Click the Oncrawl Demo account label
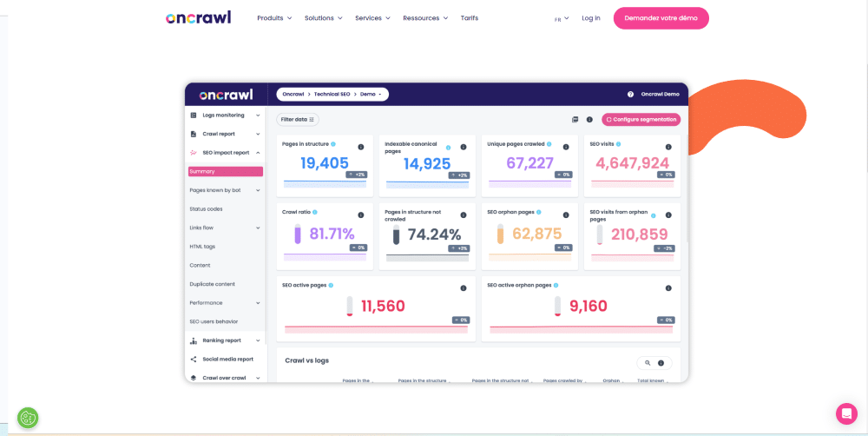 tap(660, 94)
